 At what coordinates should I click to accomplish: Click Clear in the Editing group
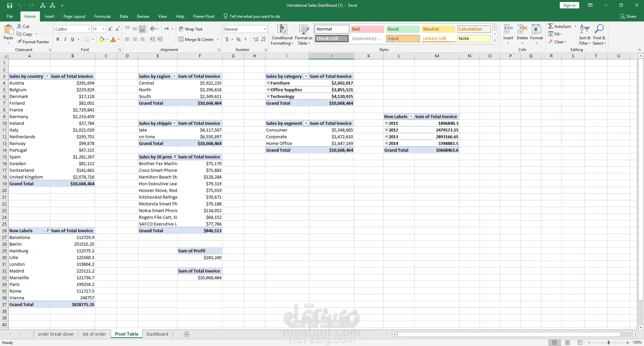pyautogui.click(x=557, y=42)
